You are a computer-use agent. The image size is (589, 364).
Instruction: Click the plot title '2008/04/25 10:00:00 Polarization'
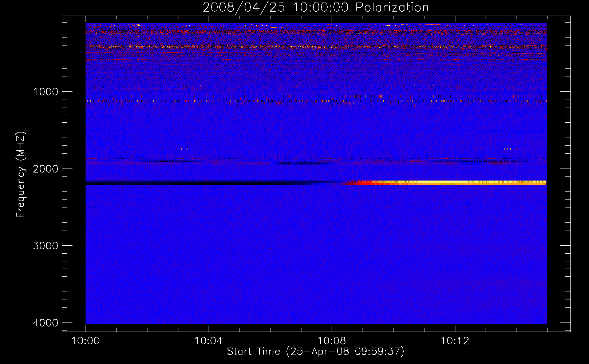coord(316,8)
